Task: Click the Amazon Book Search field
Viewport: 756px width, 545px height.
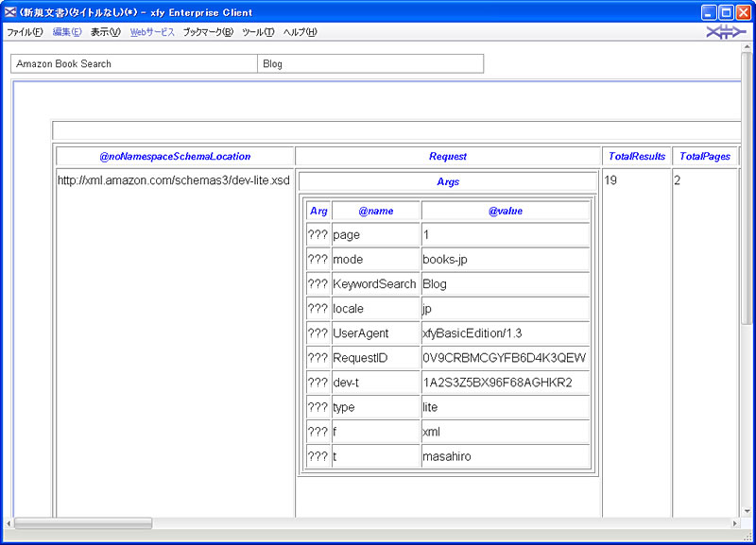Action: (x=134, y=64)
